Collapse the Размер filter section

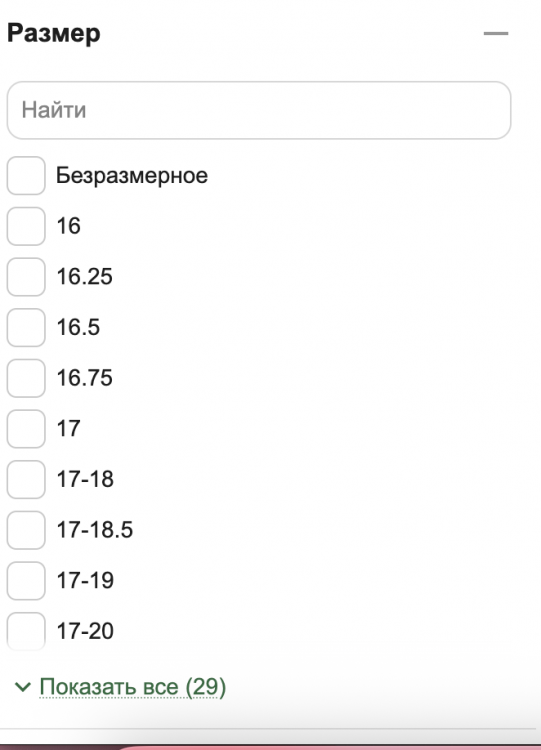[x=496, y=33]
